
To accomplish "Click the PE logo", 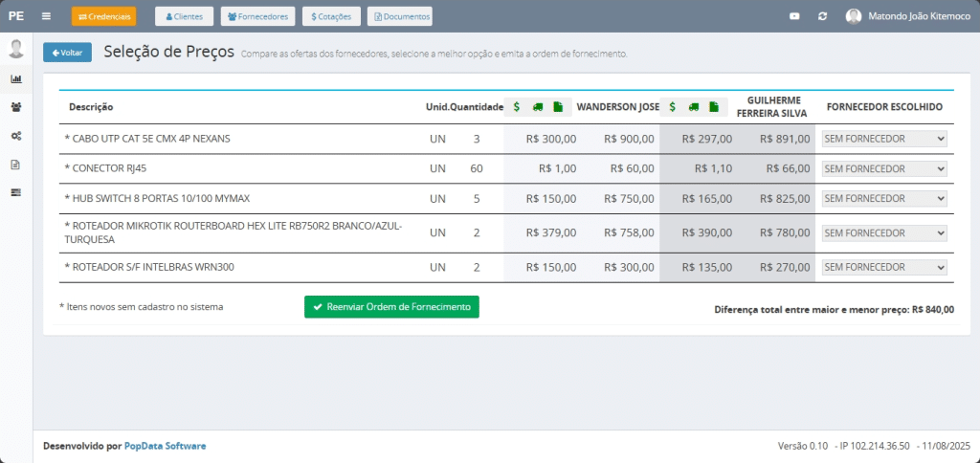I will pos(16,16).
